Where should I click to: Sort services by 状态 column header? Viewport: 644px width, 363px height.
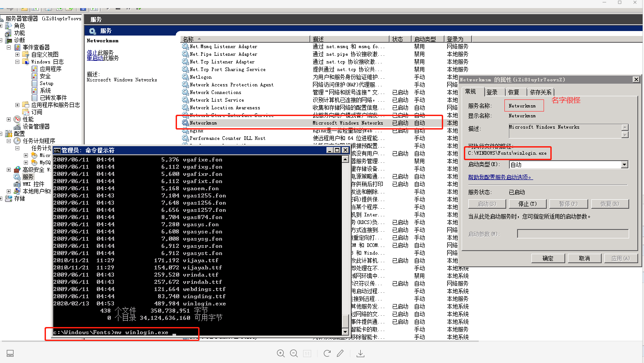coord(401,39)
